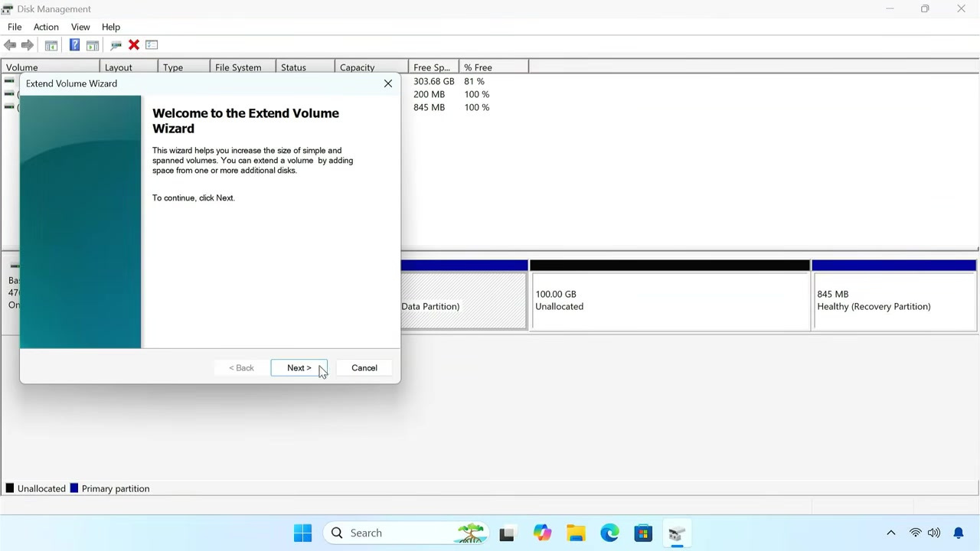Click the Back arrow in the toolbar
This screenshot has height=551, width=980.
coord(10,45)
